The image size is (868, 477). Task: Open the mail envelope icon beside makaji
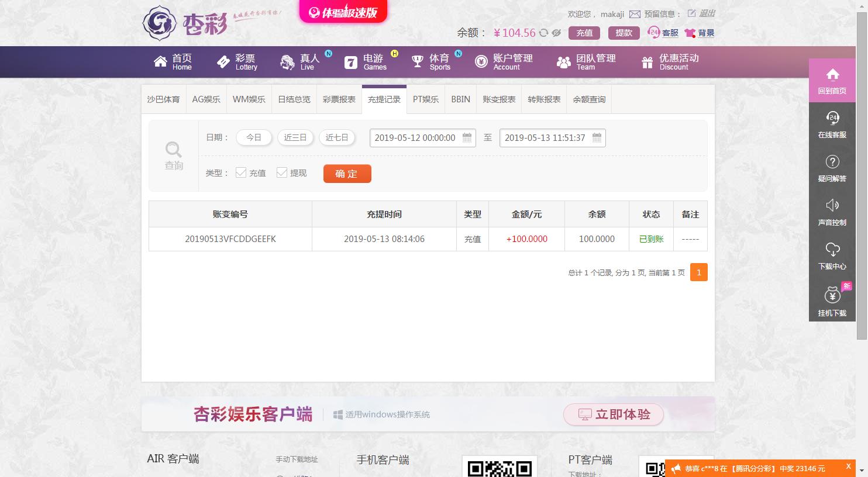(x=635, y=14)
